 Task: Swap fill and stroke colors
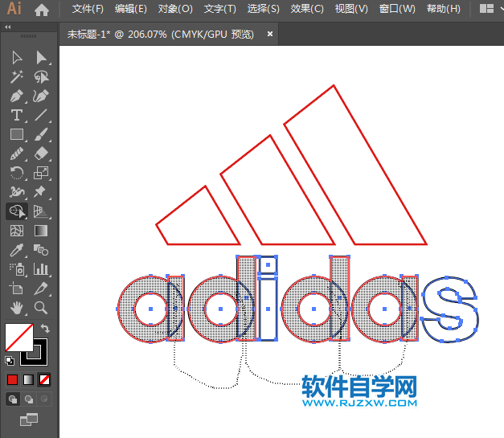(45, 328)
